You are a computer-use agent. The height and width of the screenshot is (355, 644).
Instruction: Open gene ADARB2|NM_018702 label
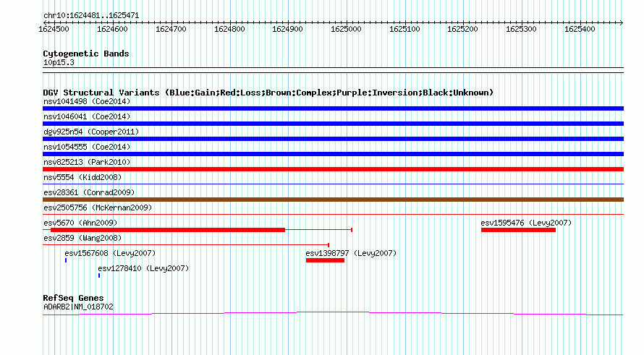click(x=78, y=307)
